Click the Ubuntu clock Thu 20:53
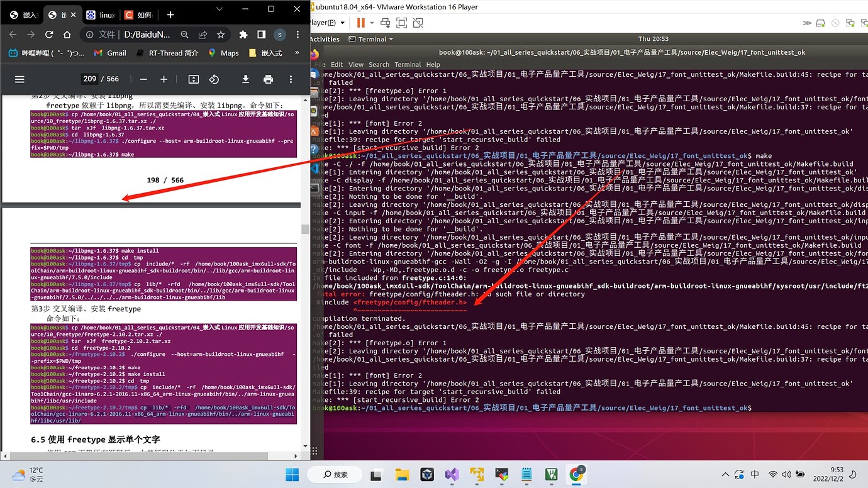The image size is (868, 488). pyautogui.click(x=653, y=39)
